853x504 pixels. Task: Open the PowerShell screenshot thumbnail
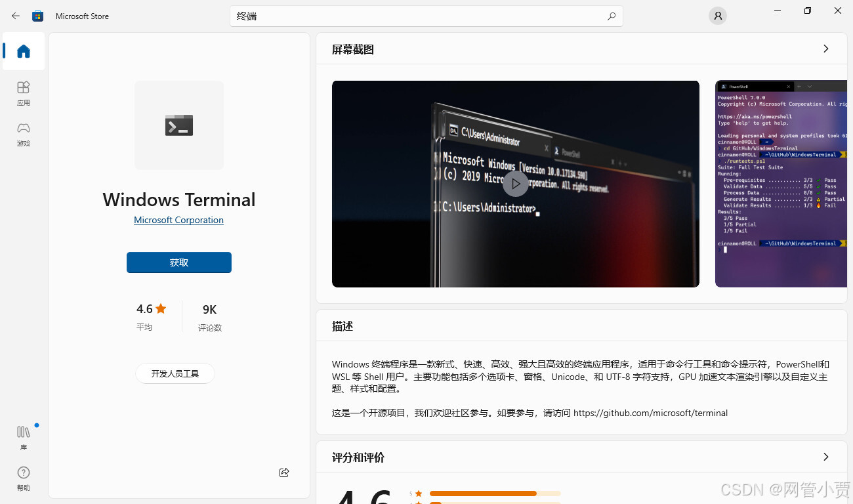(x=781, y=184)
